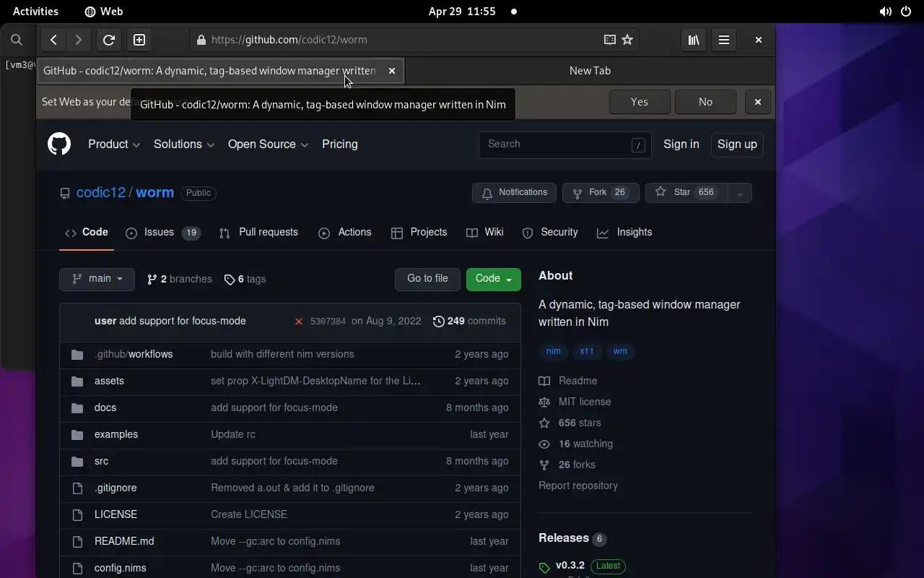
Task: Go back with the browser back arrow
Action: point(53,40)
